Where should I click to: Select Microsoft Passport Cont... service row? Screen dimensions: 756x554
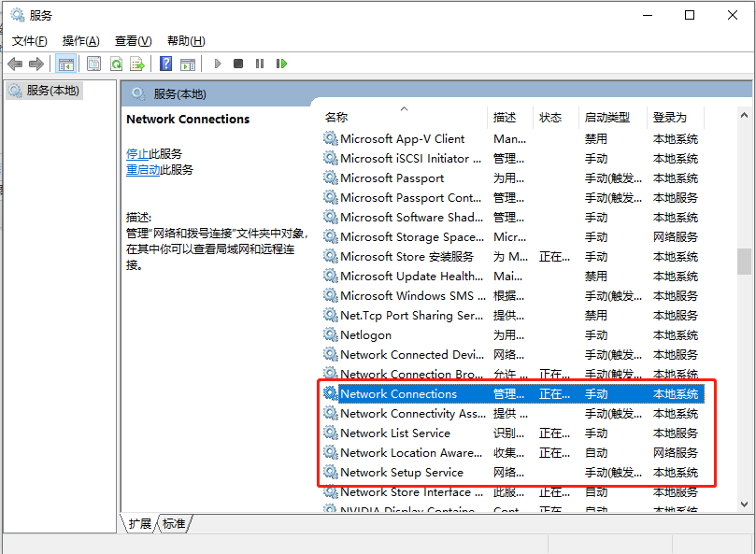(513, 198)
